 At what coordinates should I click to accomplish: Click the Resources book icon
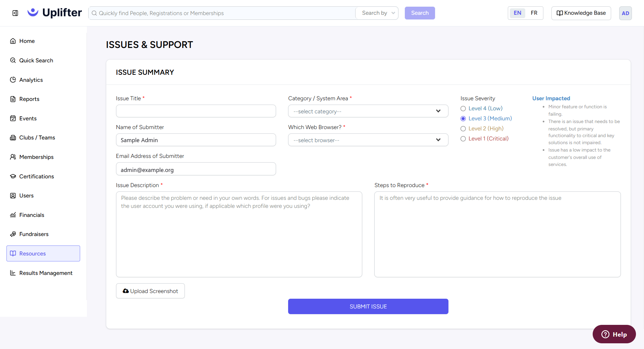(13, 253)
